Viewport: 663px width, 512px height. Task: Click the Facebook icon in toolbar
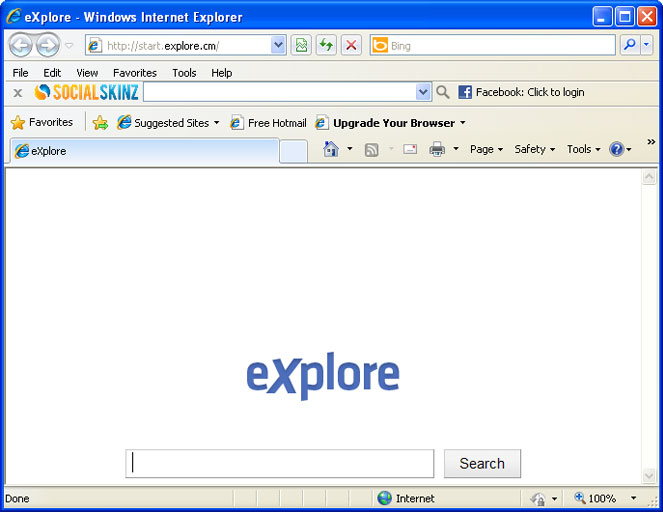[465, 92]
